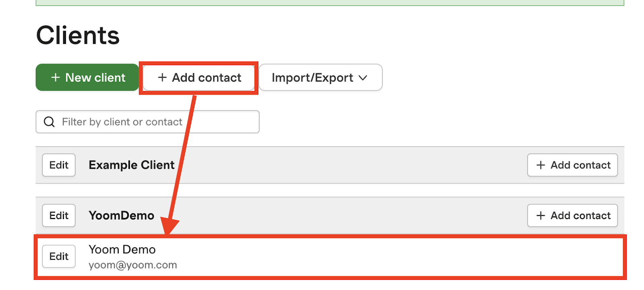Open the YoomDemo client name

tap(121, 216)
